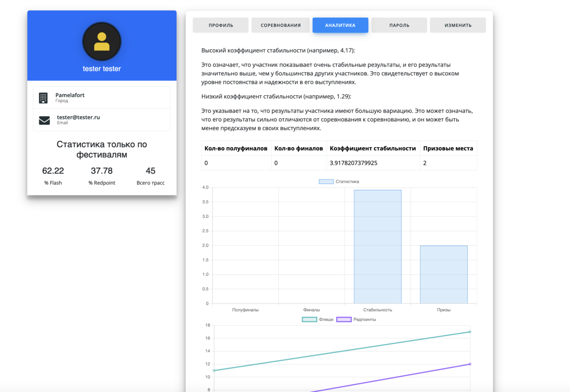Click the 45 Всего трасс statistic

150,176
